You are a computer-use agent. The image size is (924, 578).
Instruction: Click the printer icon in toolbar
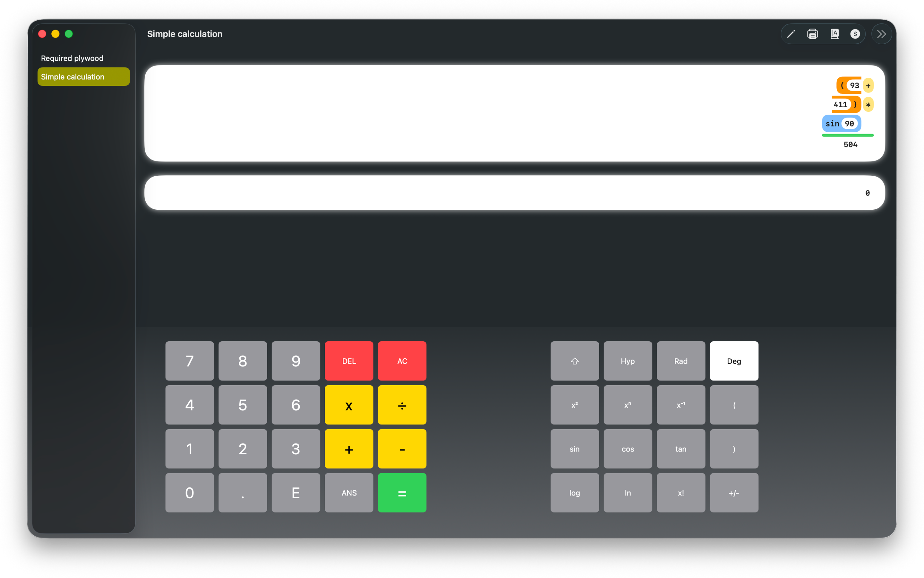click(x=812, y=34)
